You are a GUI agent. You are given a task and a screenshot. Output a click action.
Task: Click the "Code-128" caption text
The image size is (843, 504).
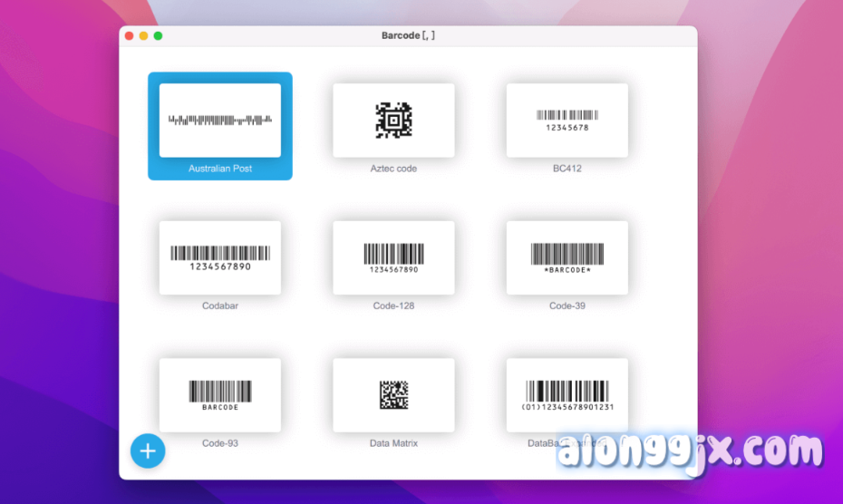[393, 306]
